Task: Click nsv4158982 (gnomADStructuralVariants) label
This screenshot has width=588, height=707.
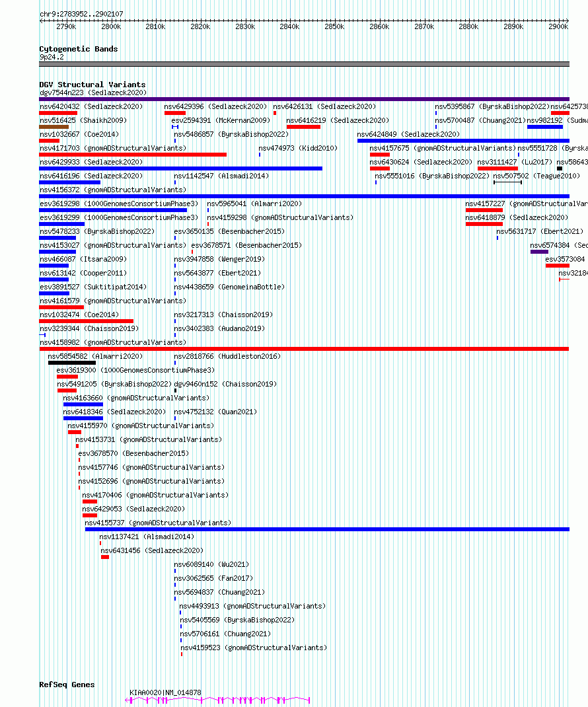Action: pyautogui.click(x=113, y=343)
